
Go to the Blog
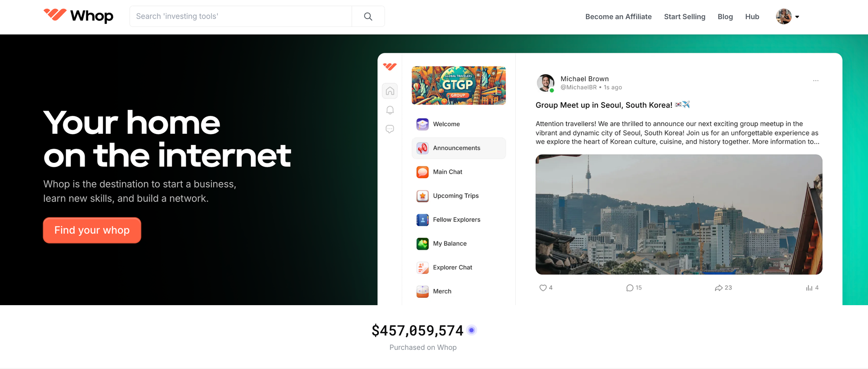(725, 16)
